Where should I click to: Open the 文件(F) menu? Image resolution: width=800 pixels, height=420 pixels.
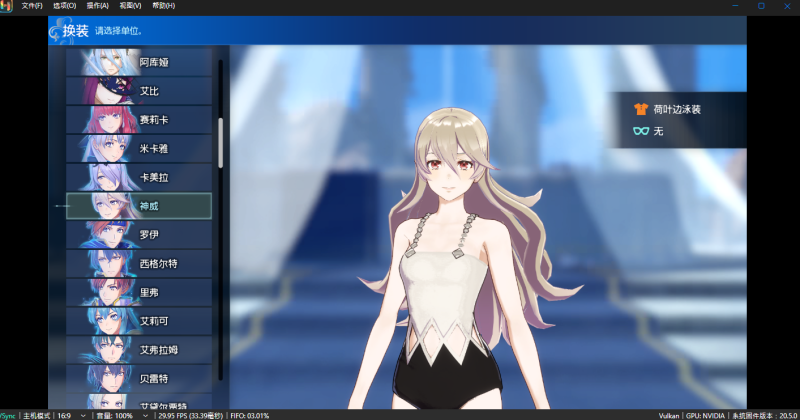pos(32,6)
